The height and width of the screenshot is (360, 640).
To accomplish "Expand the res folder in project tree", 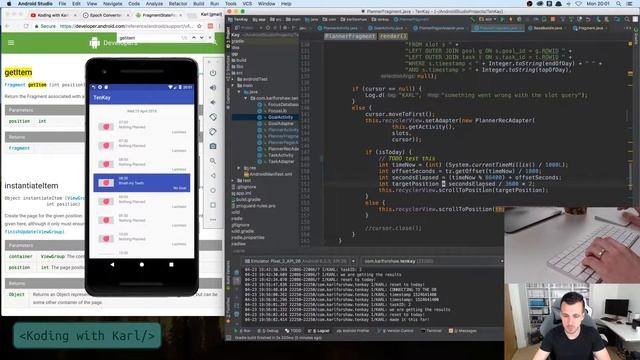I will click(x=239, y=168).
